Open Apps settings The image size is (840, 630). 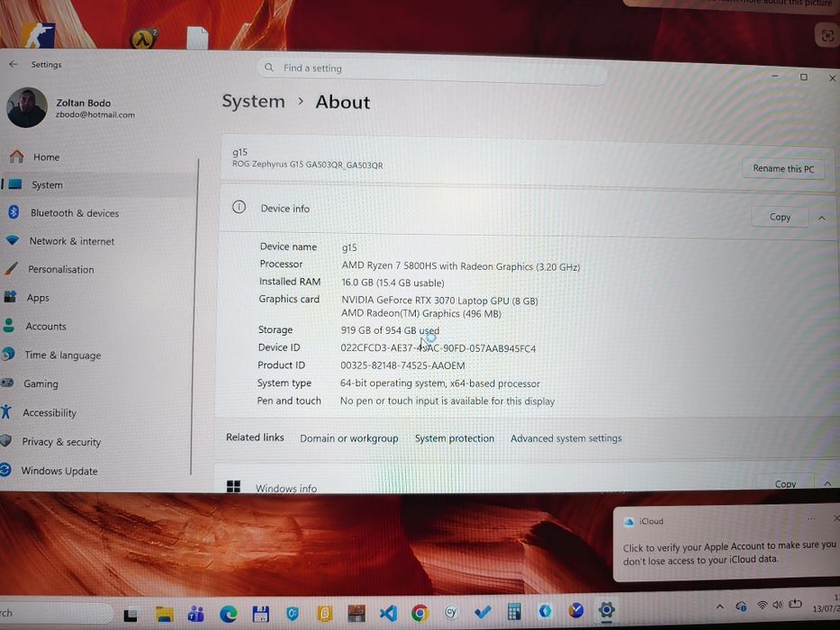(x=38, y=298)
